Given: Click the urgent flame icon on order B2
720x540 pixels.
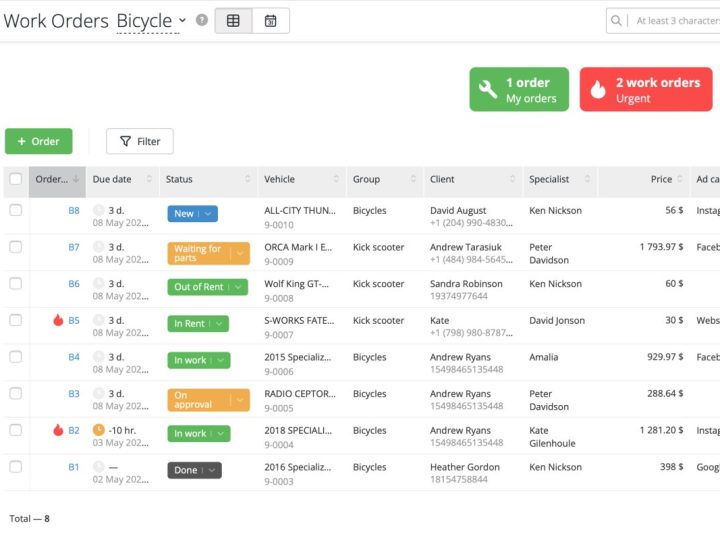Looking at the screenshot, I should pyautogui.click(x=58, y=430).
